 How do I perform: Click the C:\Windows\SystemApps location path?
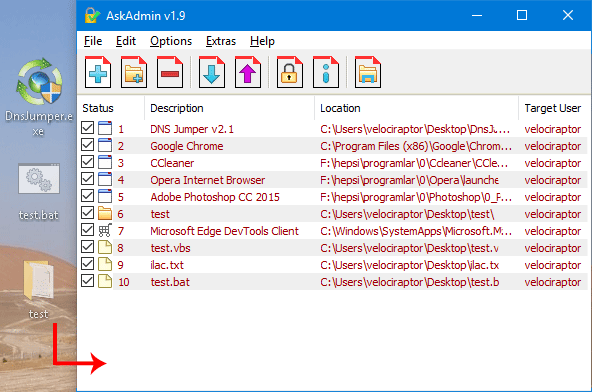click(416, 231)
